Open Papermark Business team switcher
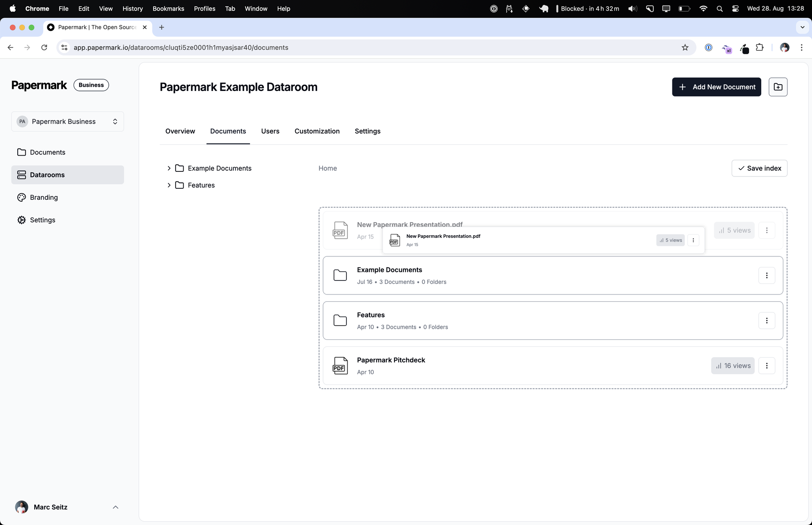This screenshot has height=525, width=812. [68, 121]
